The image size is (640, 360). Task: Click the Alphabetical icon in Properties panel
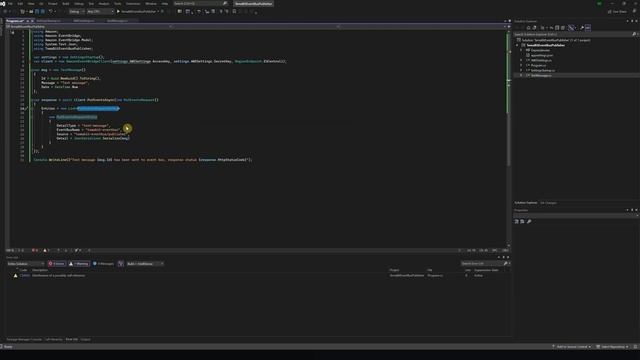[x=522, y=221]
